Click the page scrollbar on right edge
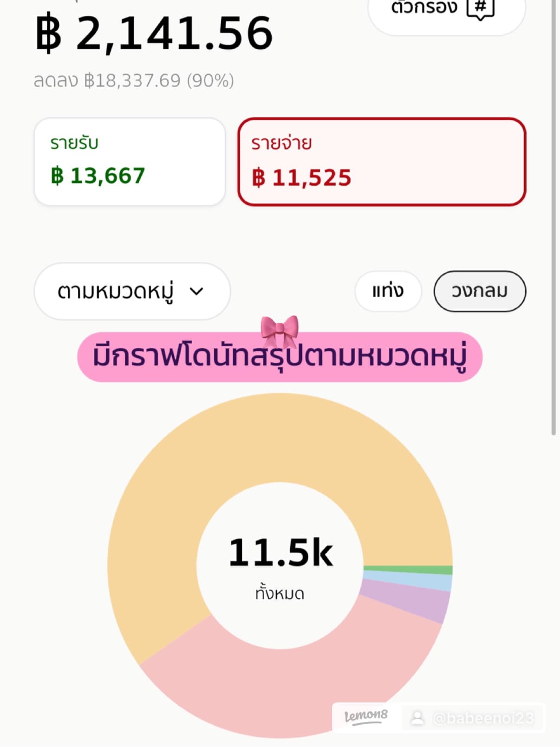 pyautogui.click(x=553, y=217)
